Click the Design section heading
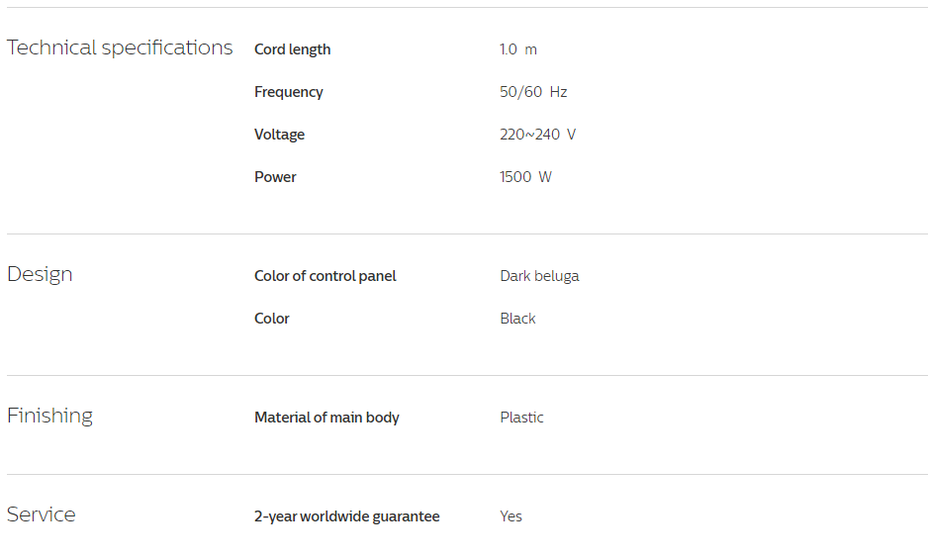 40,275
